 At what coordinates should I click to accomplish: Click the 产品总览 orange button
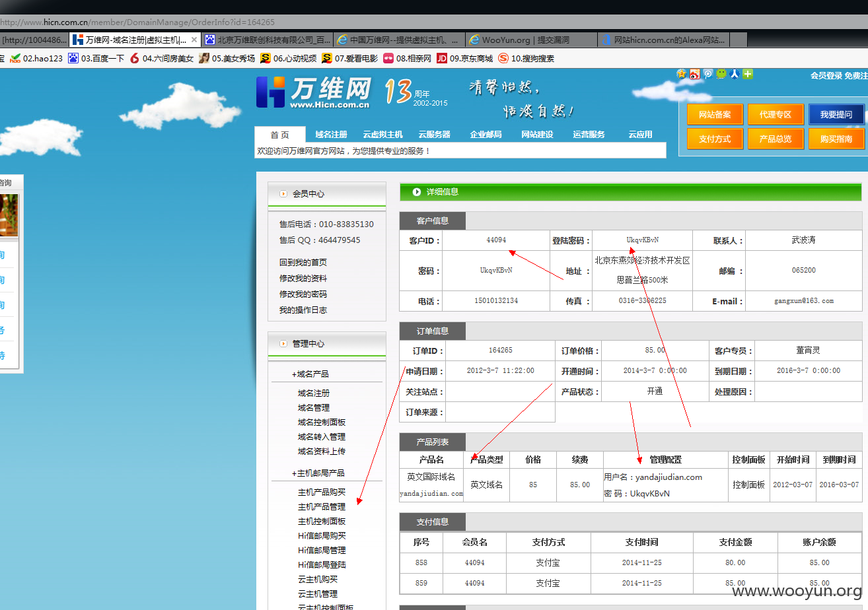tap(776, 139)
